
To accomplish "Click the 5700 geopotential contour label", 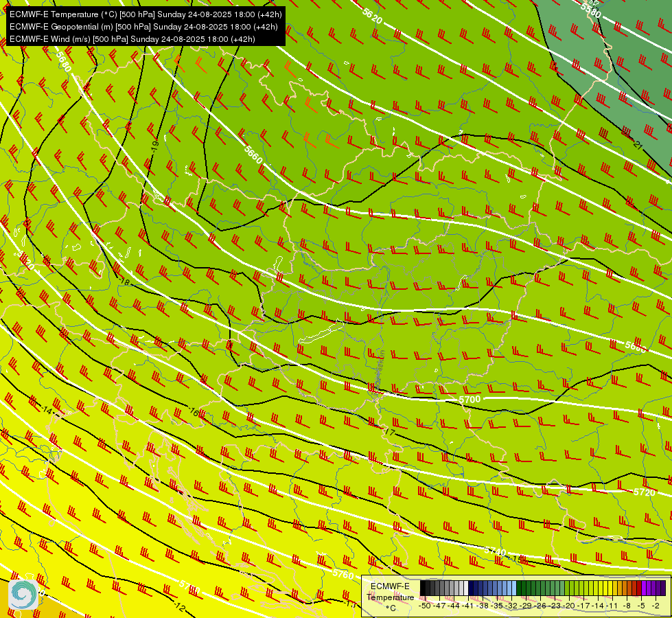I will pos(470,399).
